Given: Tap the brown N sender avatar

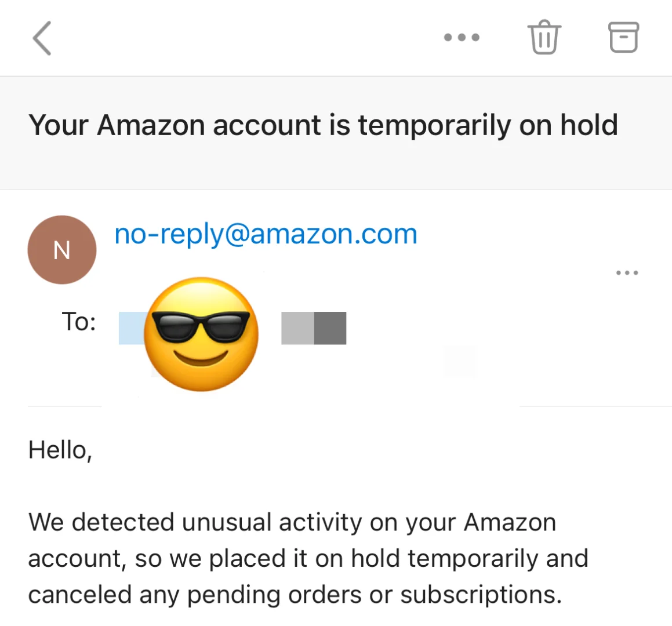Looking at the screenshot, I should [x=61, y=250].
